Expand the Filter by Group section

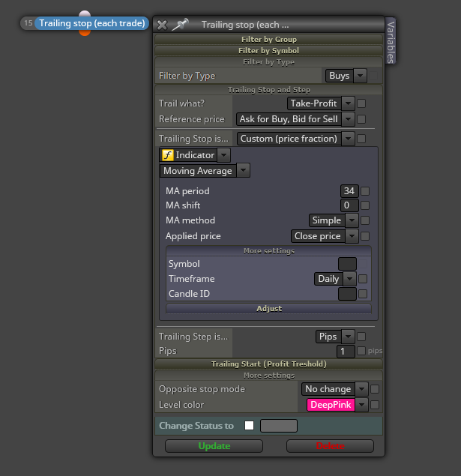268,40
